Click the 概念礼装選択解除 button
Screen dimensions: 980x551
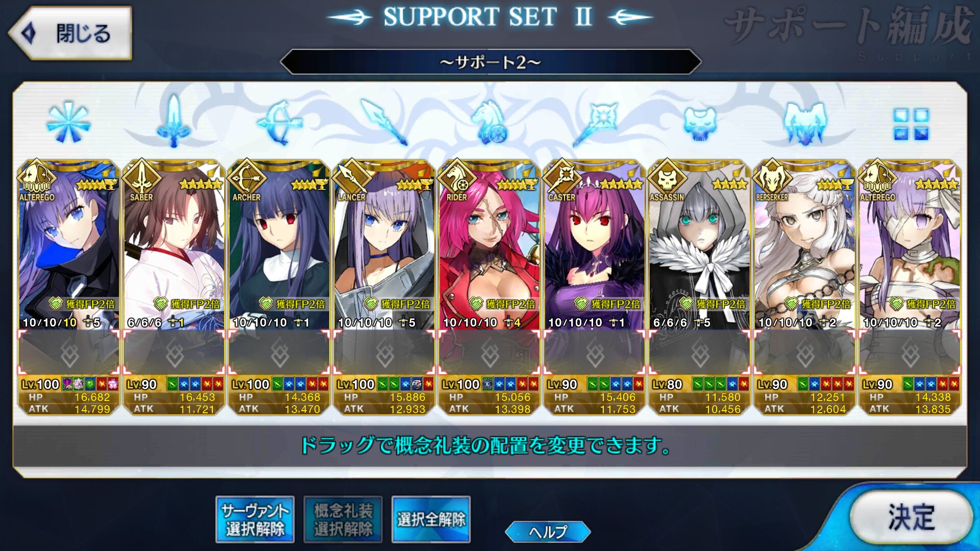[343, 519]
